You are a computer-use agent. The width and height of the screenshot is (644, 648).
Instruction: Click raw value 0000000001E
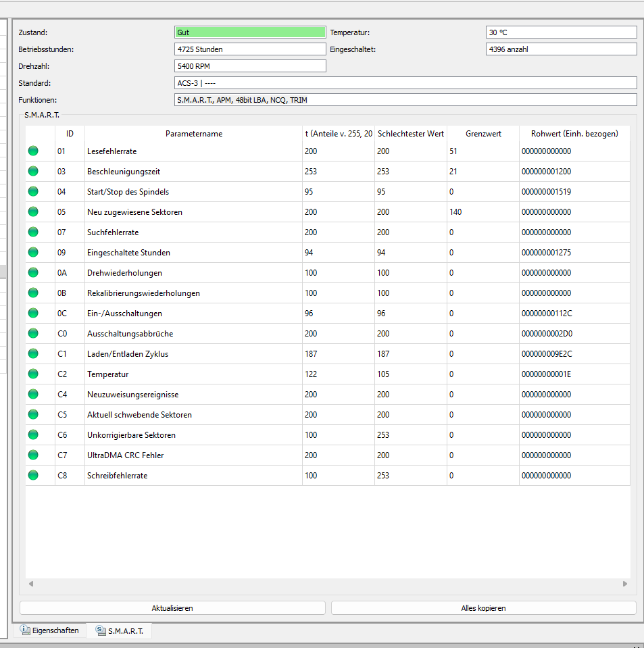546,374
